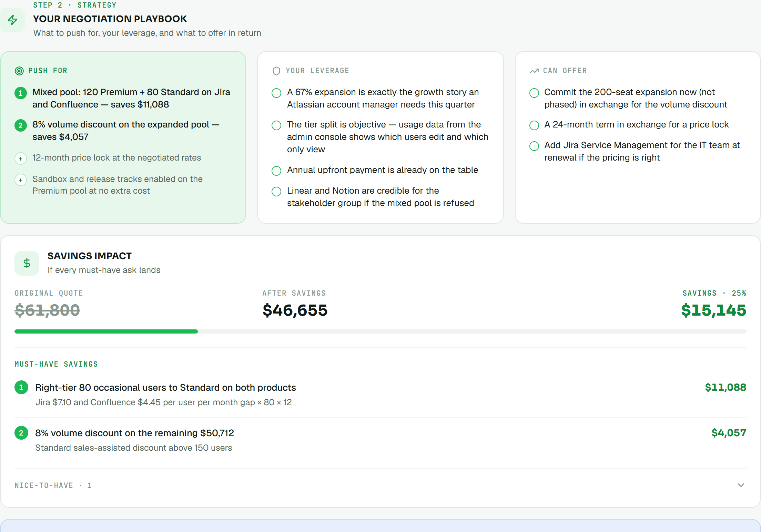Expand the Nice-to-have section chevron
This screenshot has height=532, width=761.
(741, 485)
